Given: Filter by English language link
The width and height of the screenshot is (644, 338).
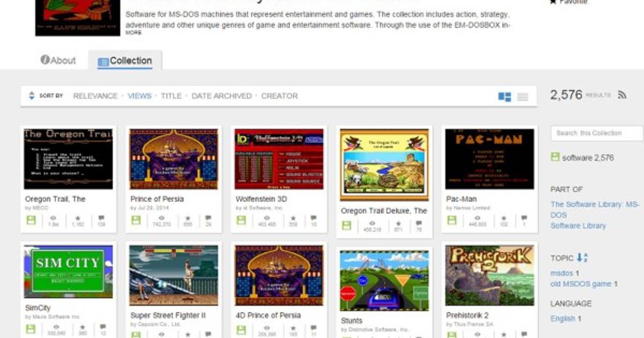Looking at the screenshot, I should coord(562,318).
